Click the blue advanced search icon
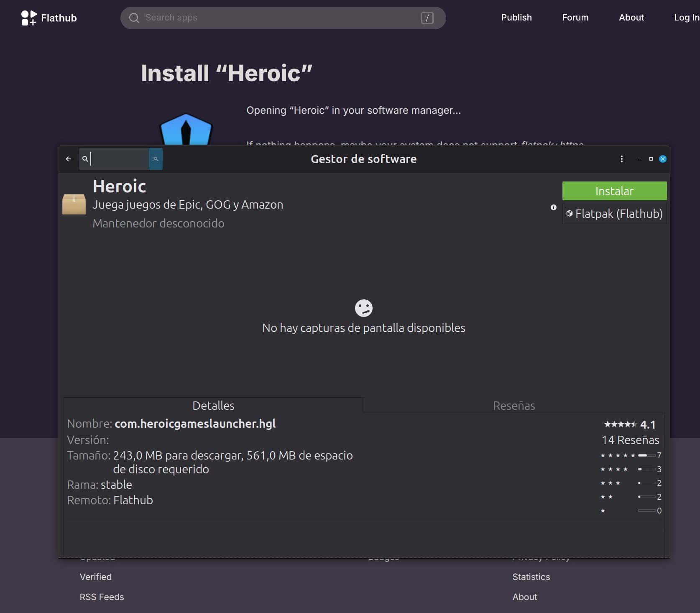The width and height of the screenshot is (700, 613). 155,159
